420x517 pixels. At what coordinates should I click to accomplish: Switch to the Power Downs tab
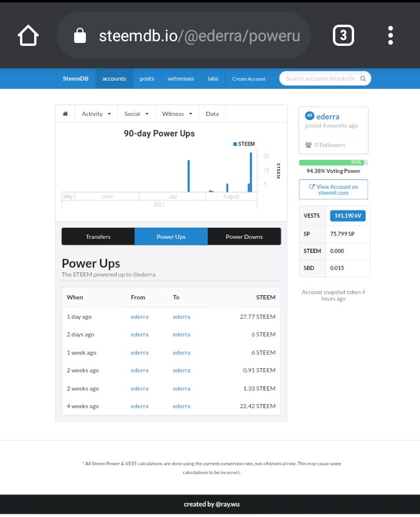click(244, 236)
